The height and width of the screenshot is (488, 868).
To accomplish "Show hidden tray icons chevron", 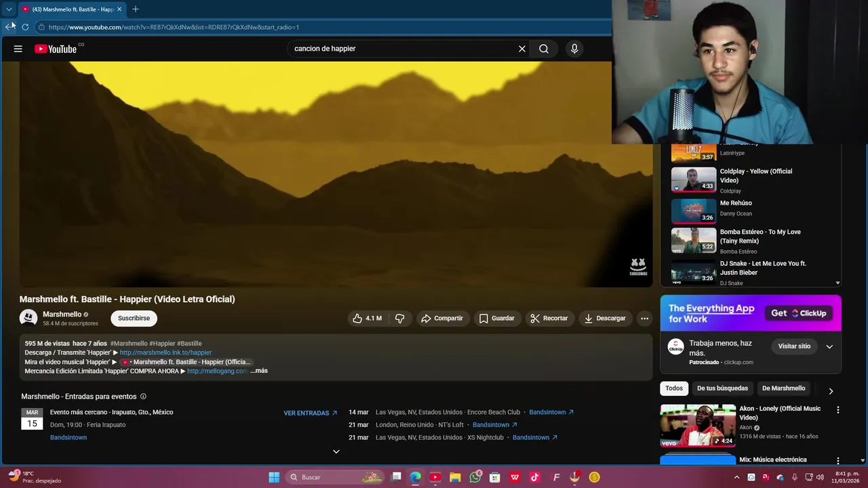I will coord(736,477).
